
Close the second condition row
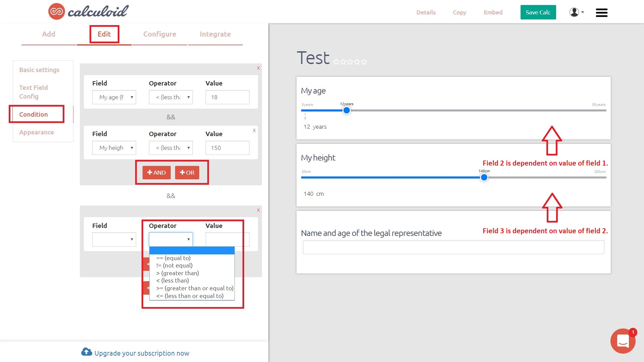point(254,130)
